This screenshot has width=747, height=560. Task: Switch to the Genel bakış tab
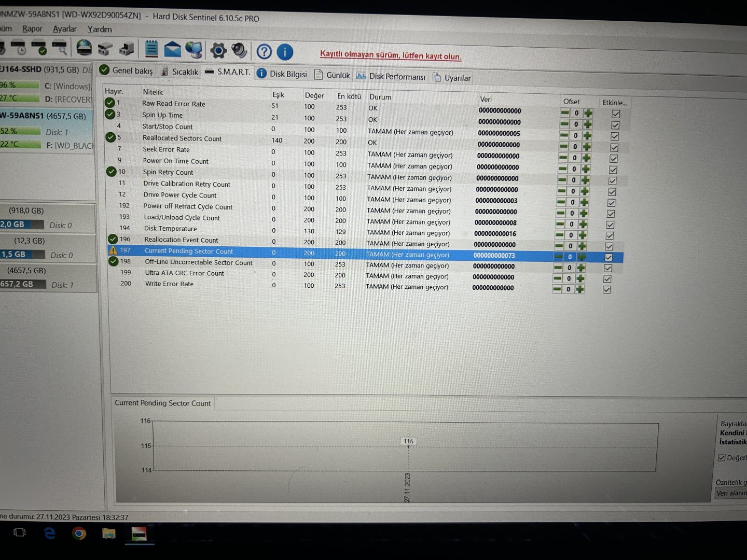click(x=126, y=71)
